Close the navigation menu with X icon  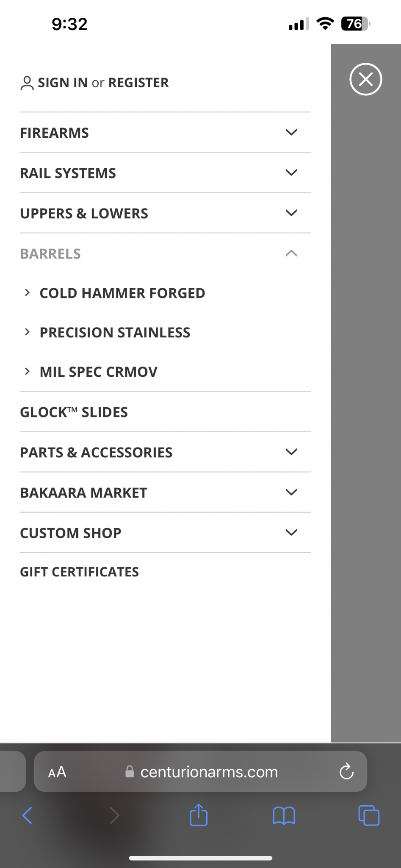tap(366, 79)
